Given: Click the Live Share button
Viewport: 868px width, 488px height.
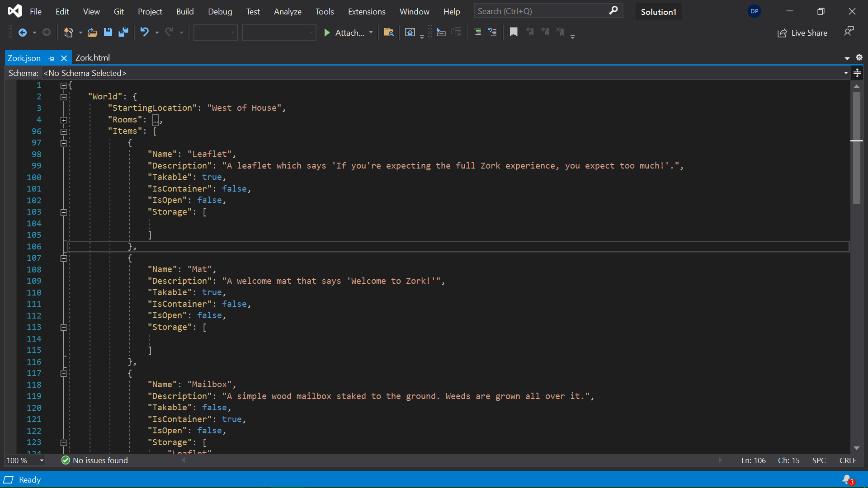Looking at the screenshot, I should coord(802,33).
